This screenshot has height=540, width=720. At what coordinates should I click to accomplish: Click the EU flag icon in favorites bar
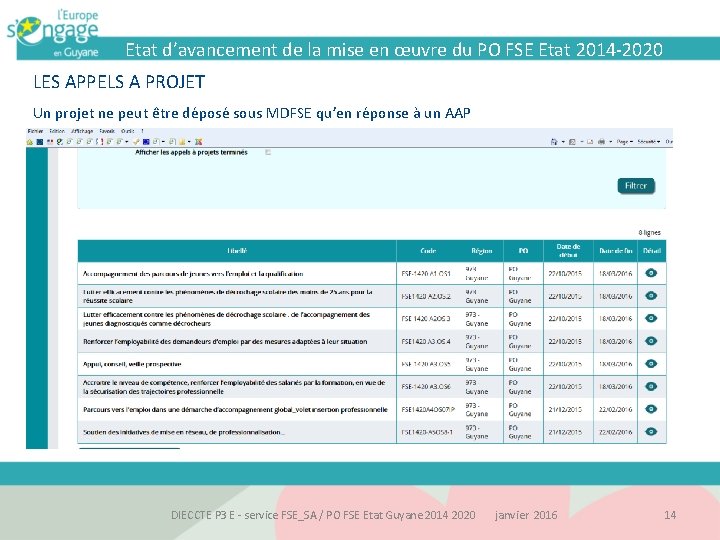(146, 142)
